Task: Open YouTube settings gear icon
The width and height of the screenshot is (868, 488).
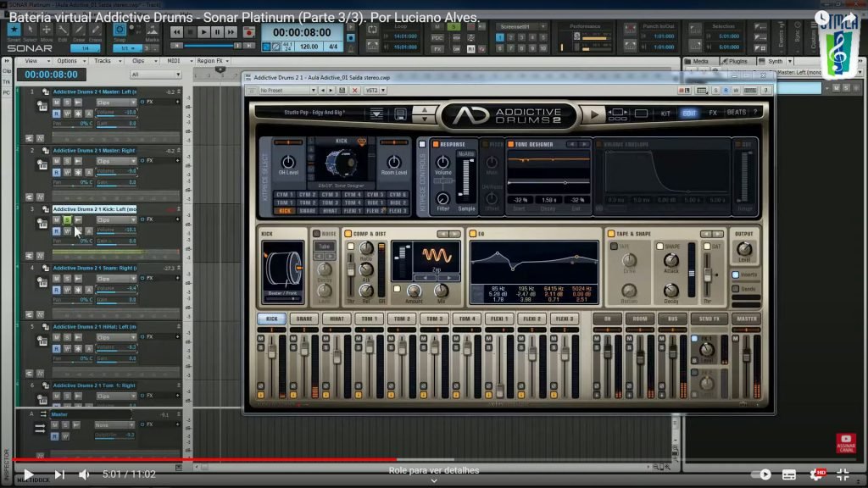Action: (816, 474)
